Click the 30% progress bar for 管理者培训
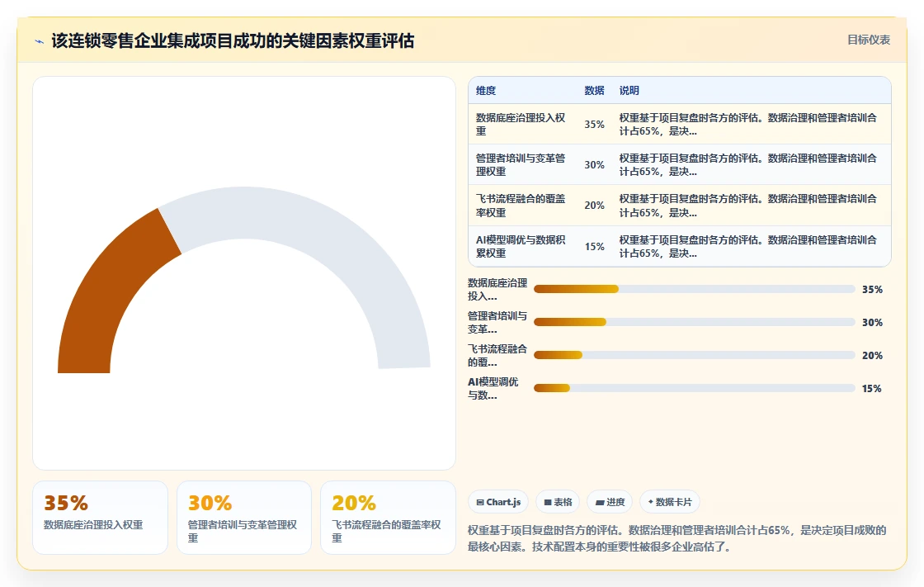The width and height of the screenshot is (924, 587). tap(694, 322)
